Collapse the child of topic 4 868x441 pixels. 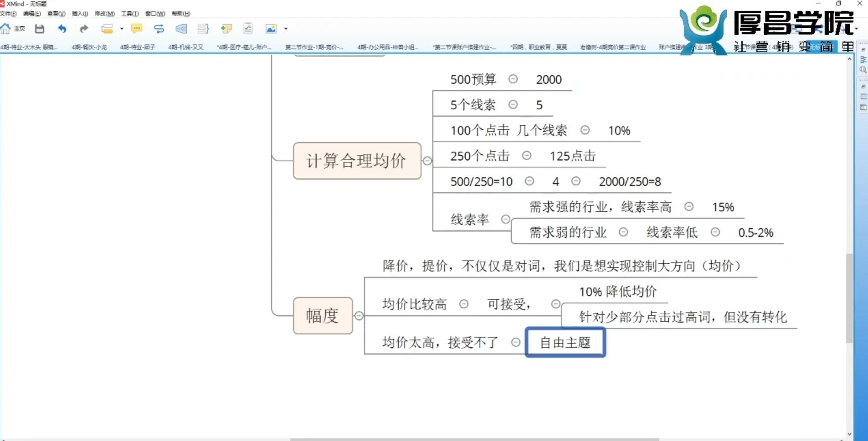click(576, 181)
